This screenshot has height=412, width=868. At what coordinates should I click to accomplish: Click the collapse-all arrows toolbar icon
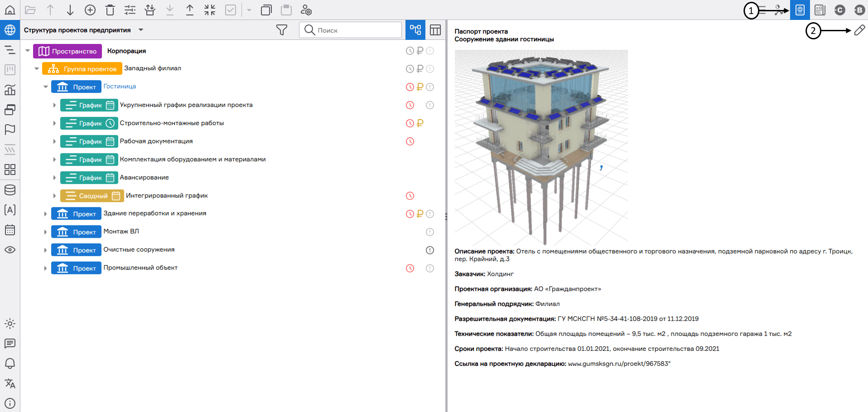pos(210,10)
